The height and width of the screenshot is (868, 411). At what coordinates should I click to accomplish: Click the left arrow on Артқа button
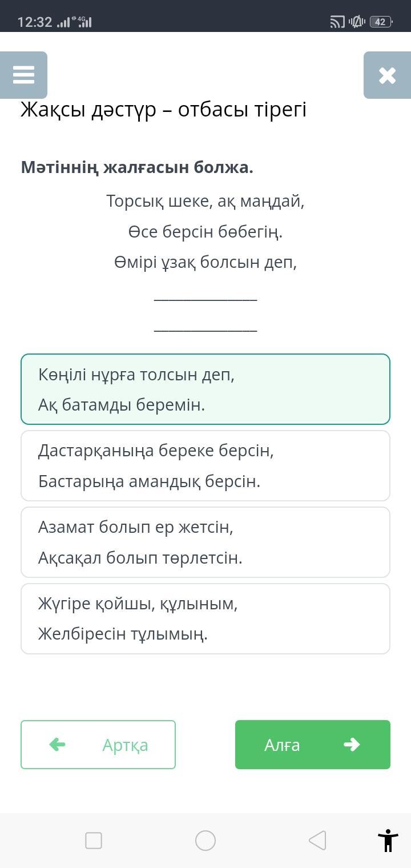click(58, 744)
